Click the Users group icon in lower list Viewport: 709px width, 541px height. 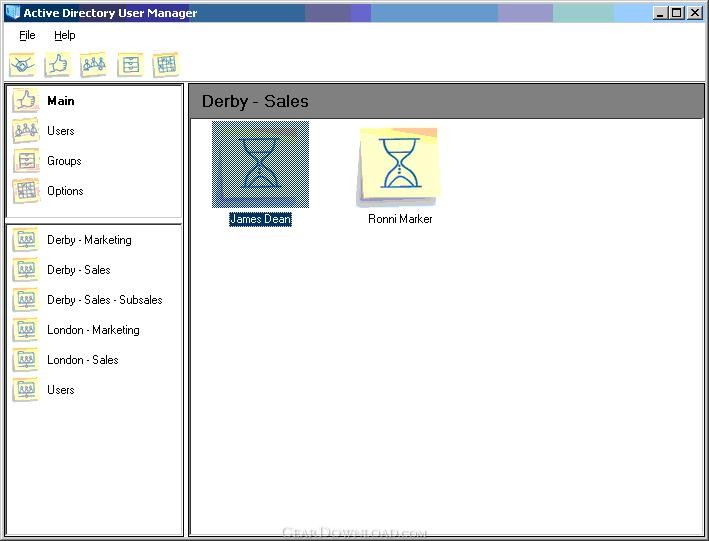[x=26, y=390]
